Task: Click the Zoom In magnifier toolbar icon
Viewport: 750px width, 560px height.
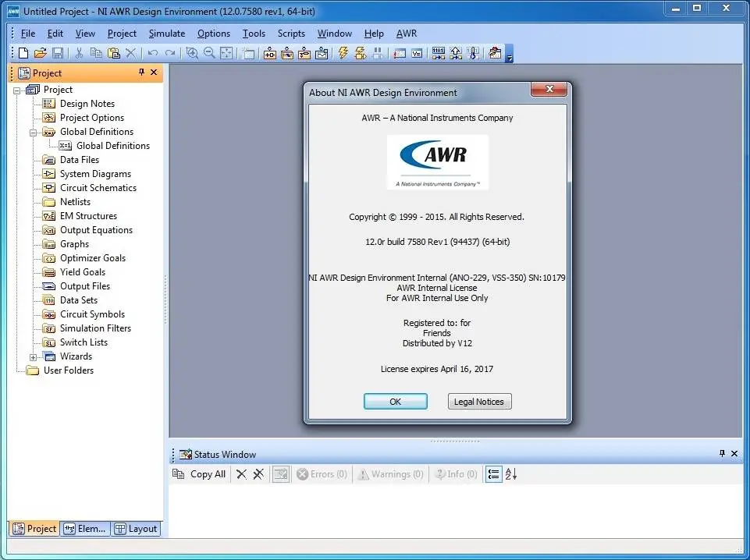Action: pyautogui.click(x=192, y=53)
